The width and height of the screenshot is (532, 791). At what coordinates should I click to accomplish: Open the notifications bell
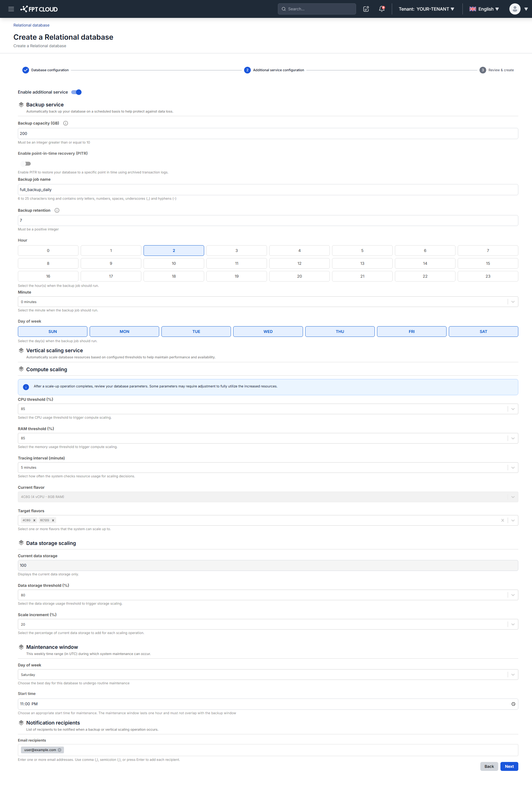[x=382, y=9]
